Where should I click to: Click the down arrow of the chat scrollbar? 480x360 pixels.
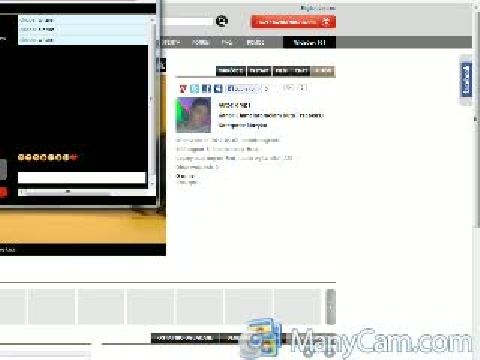[x=152, y=184]
